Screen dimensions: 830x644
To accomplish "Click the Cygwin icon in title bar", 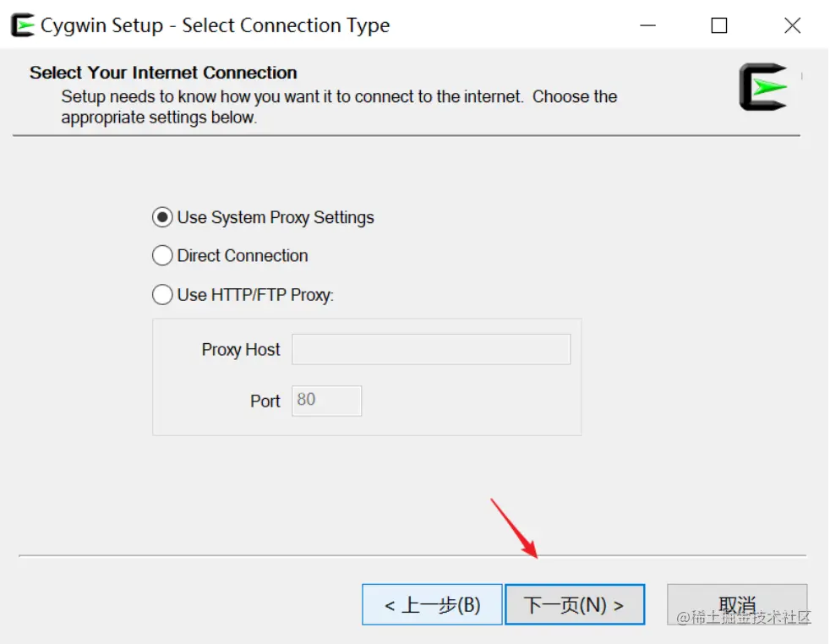I will pyautogui.click(x=23, y=25).
